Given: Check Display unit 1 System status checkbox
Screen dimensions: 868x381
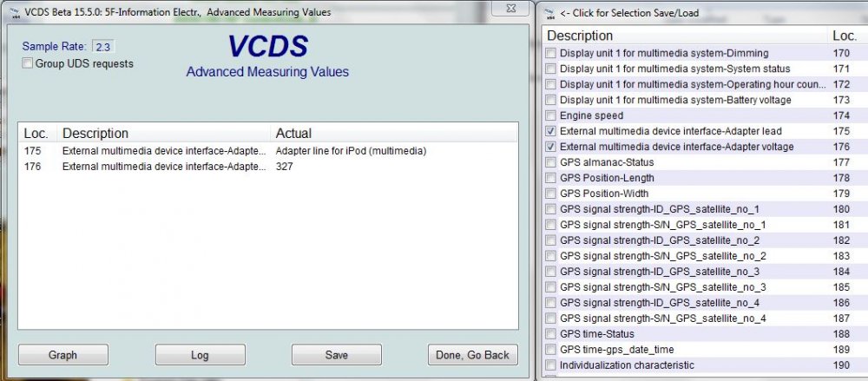Looking at the screenshot, I should tap(551, 69).
